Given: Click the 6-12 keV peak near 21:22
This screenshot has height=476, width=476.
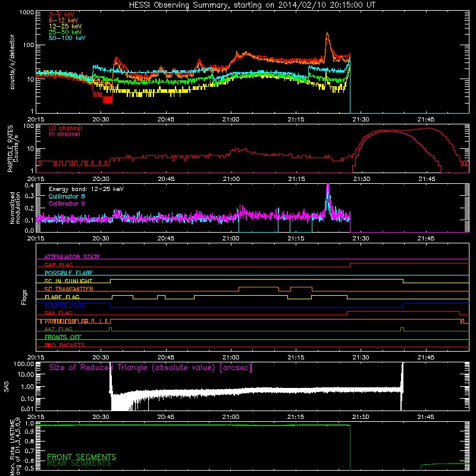Looking at the screenshot, I should [327, 34].
